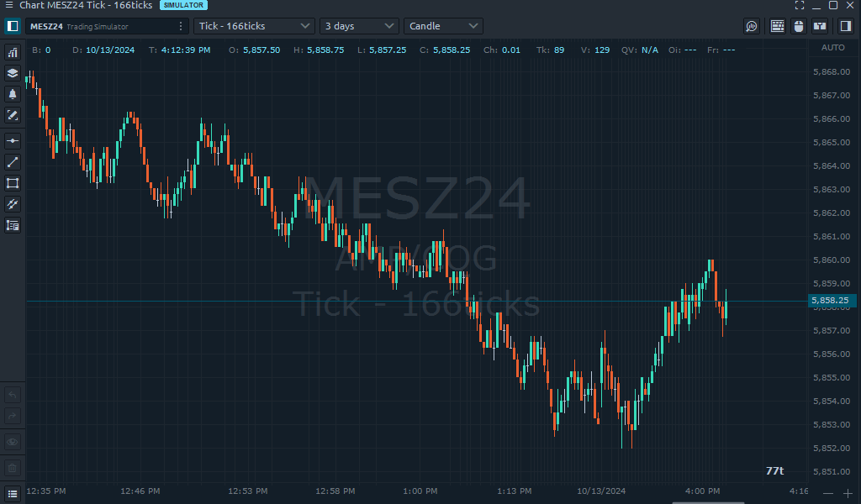
Task: Click the keyboard icon for chart trading
Action: pos(777,26)
